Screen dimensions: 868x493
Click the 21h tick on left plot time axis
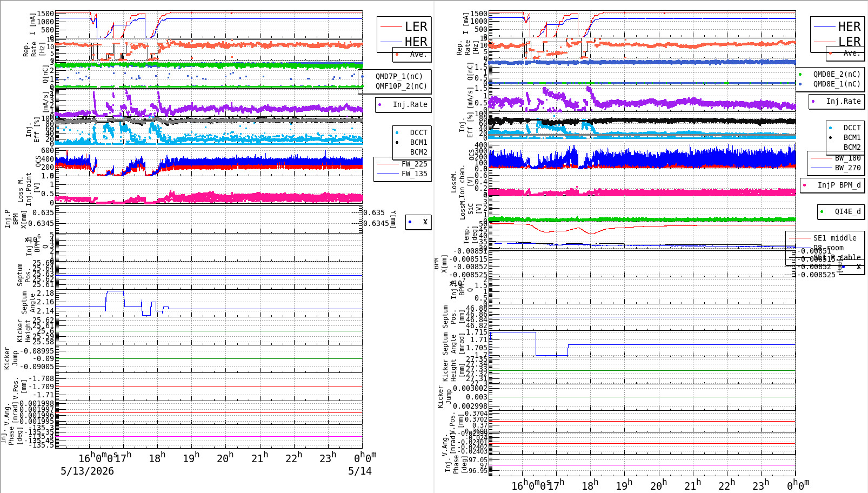pyautogui.click(x=259, y=458)
